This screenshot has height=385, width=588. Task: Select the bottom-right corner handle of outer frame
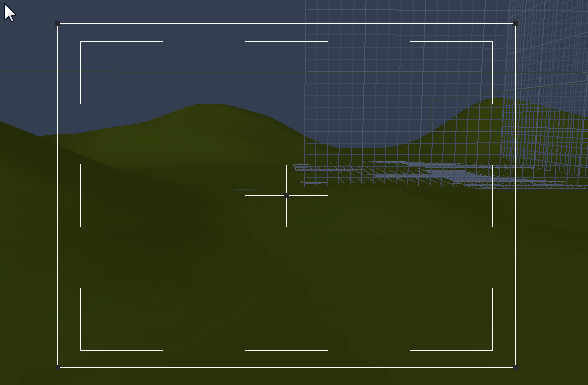(x=516, y=367)
